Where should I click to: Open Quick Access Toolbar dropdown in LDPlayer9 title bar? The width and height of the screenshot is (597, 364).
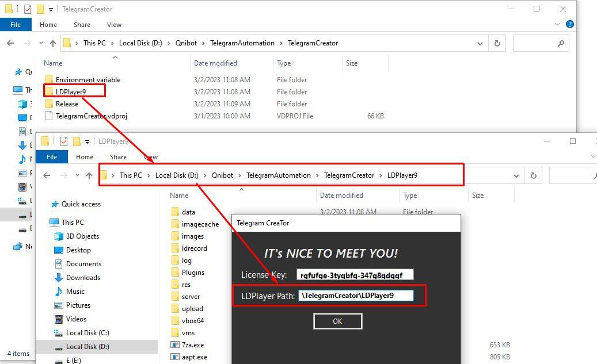click(x=87, y=141)
